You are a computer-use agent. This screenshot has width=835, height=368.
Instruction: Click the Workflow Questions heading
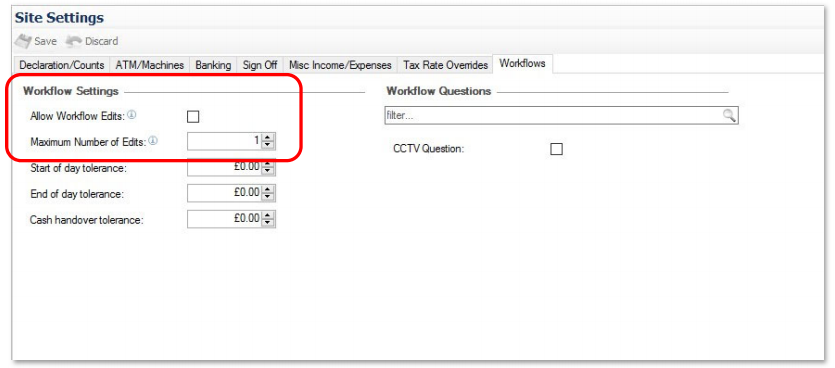click(439, 91)
